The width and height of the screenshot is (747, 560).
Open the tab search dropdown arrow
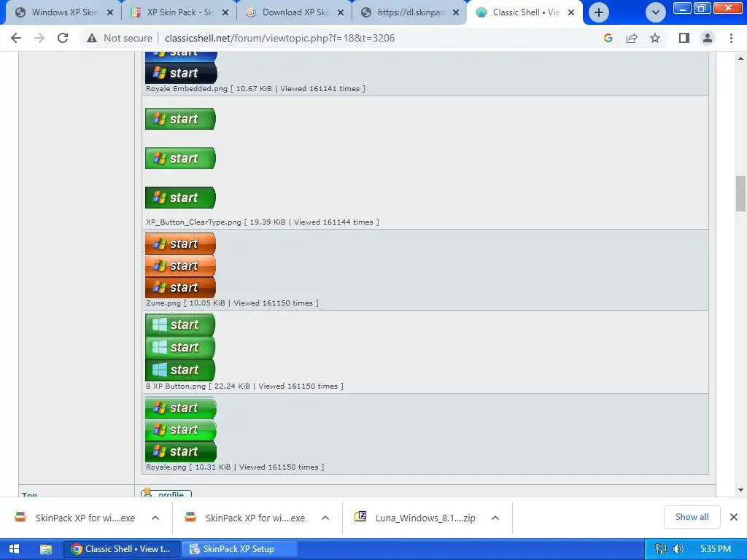tap(656, 12)
